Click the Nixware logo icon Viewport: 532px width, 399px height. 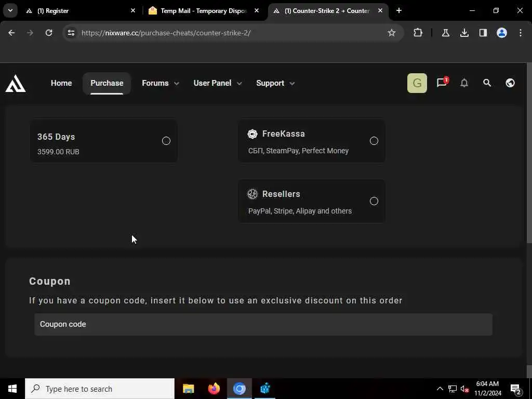tap(16, 83)
